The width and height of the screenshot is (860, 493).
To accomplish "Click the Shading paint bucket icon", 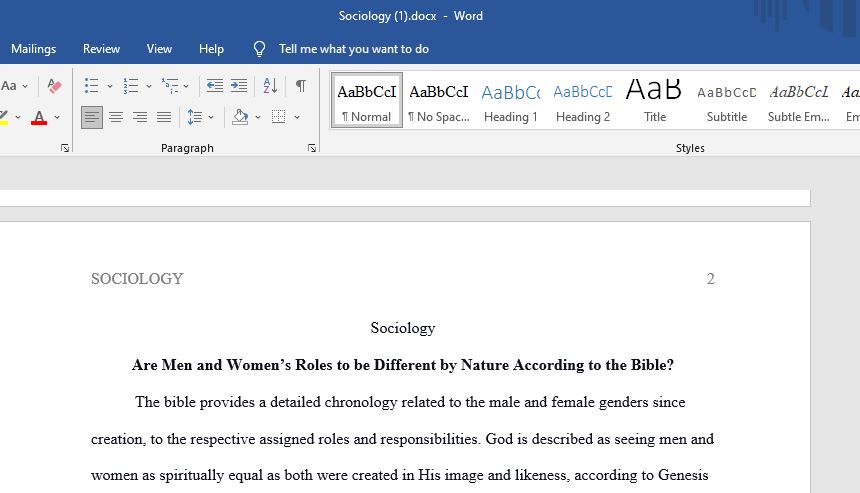I will [x=240, y=117].
